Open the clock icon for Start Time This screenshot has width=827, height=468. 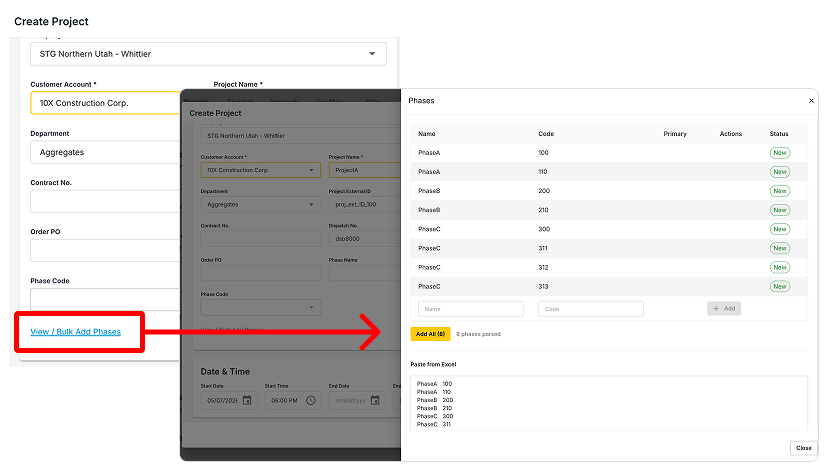click(x=311, y=400)
